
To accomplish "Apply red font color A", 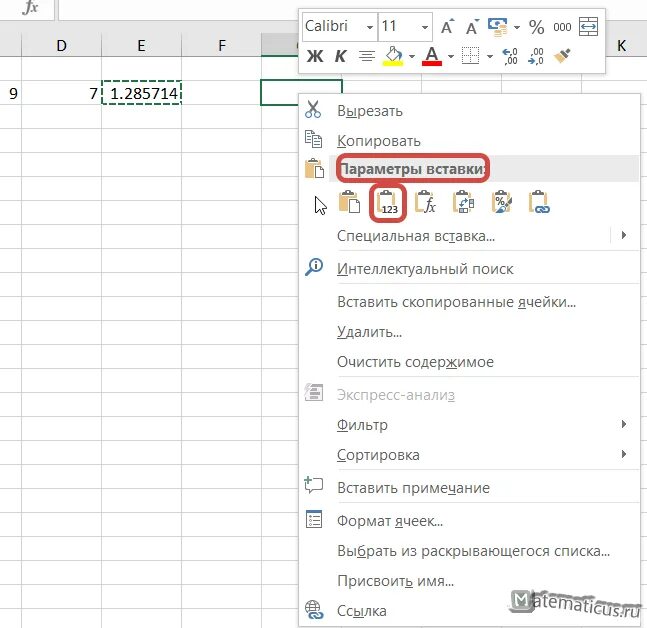I will coord(432,56).
